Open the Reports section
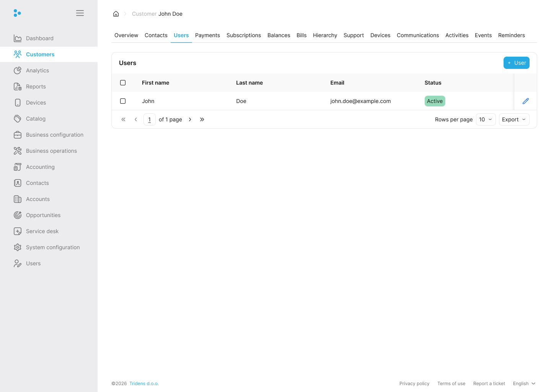 coord(36,87)
